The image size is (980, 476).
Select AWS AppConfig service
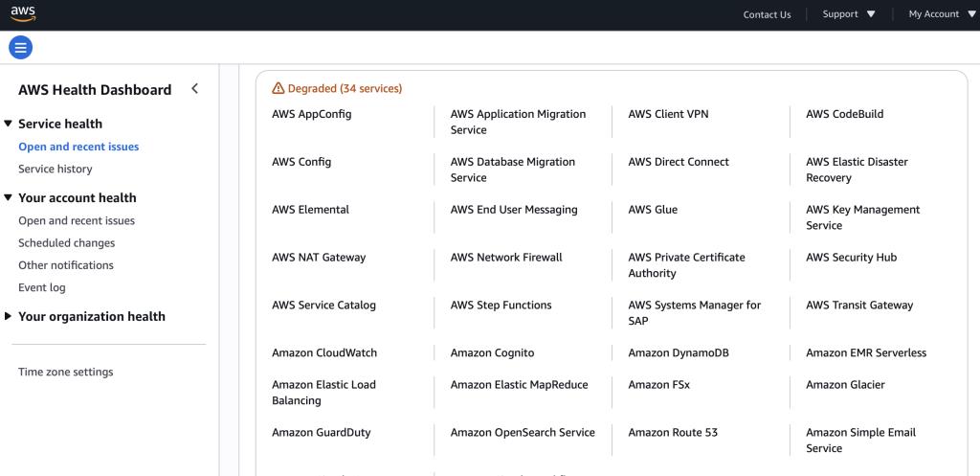311,115
